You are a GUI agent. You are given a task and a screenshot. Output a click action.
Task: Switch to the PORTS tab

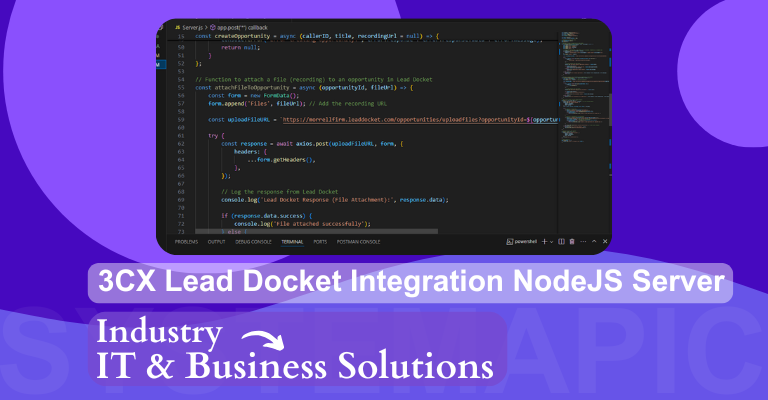[320, 242]
